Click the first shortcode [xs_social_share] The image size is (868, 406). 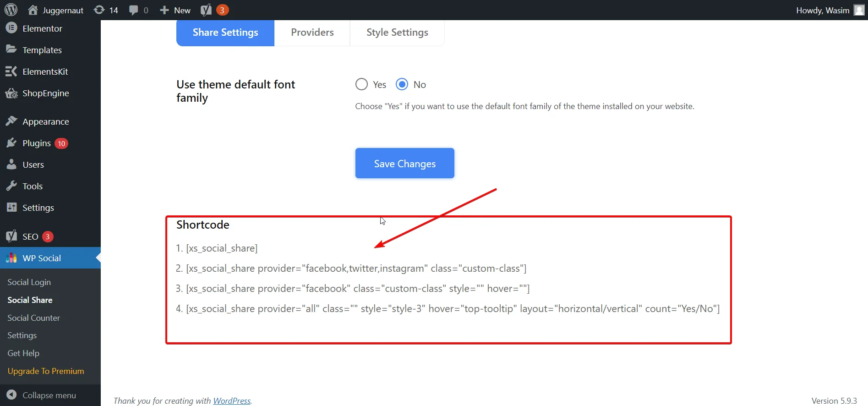222,248
